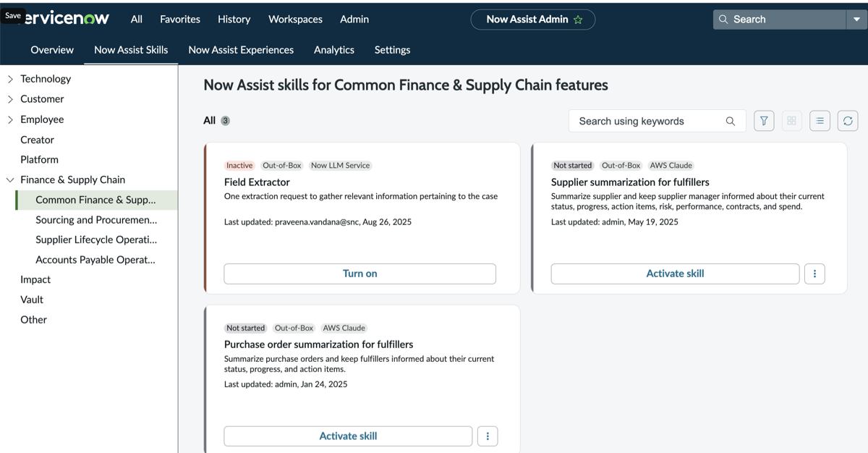Open the History menu

coord(234,20)
